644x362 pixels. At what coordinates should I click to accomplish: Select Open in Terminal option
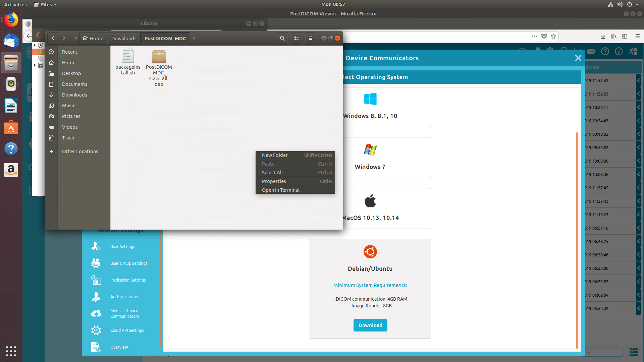(280, 190)
